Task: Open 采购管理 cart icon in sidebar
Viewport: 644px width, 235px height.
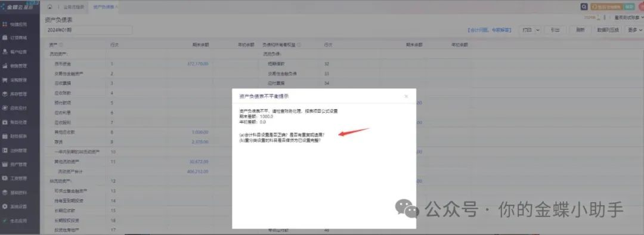Action: (5, 80)
